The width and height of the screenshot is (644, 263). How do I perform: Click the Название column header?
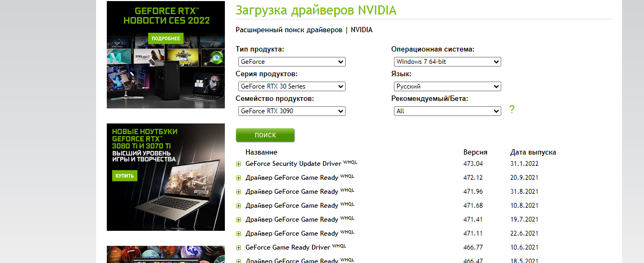tap(261, 152)
